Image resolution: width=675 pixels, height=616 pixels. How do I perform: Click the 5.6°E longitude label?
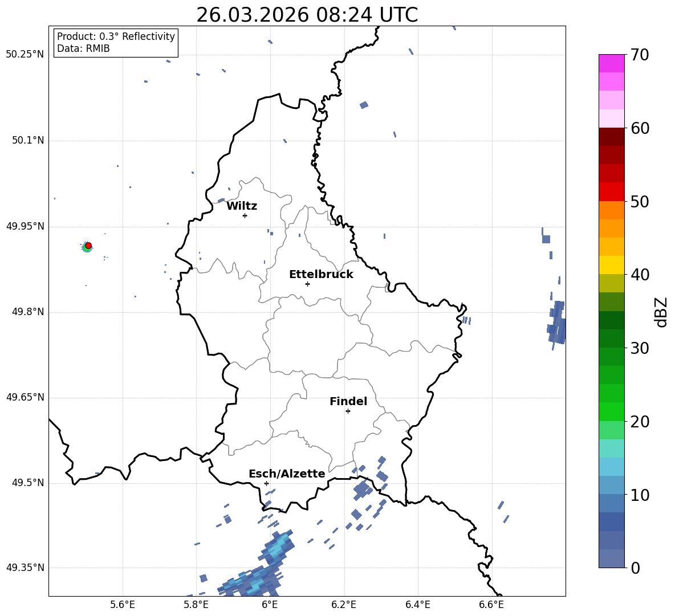(123, 605)
